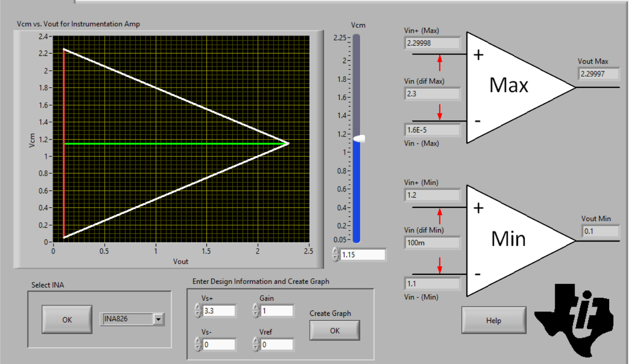Screen dimensions: 629x364
Task: Click the Vout axis label
Action: pyautogui.click(x=181, y=261)
